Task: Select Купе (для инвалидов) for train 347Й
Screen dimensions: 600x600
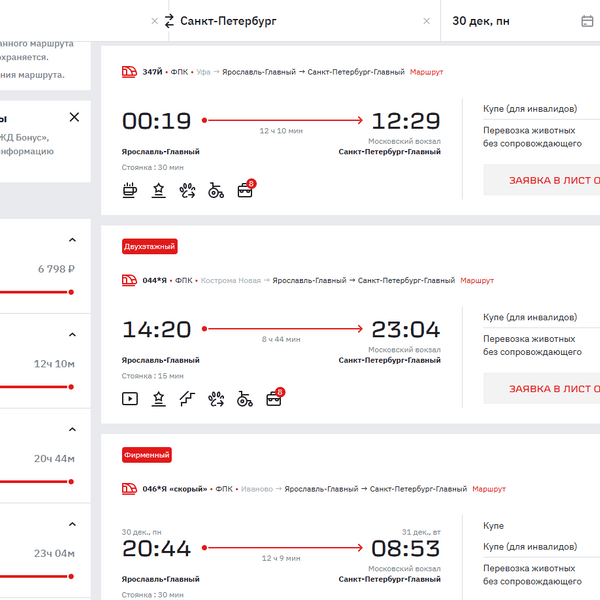Action: coord(530,109)
